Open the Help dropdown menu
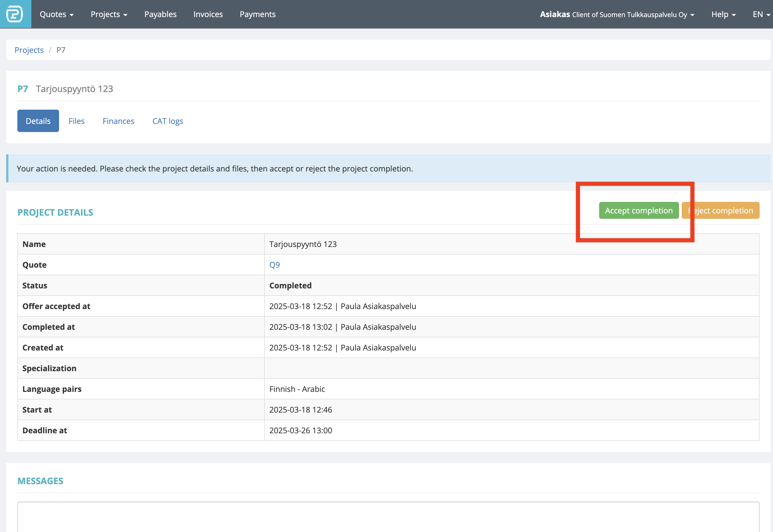Screen dimensions: 773x532 (x=723, y=14)
